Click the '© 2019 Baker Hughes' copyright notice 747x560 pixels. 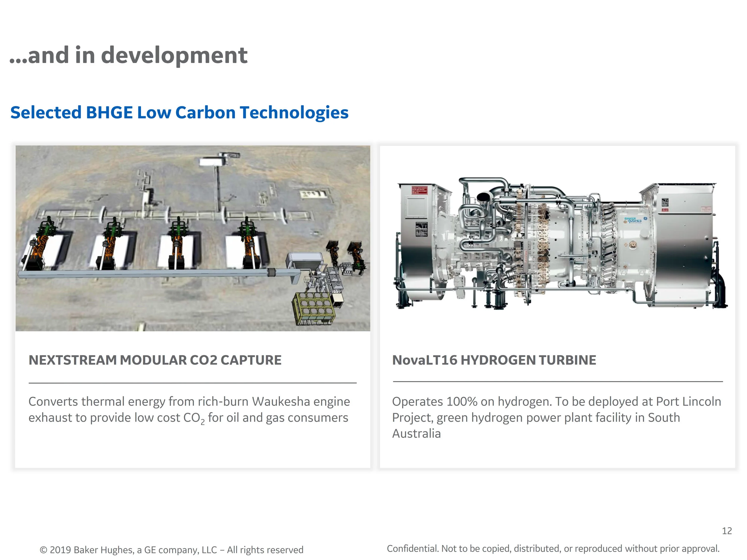coord(172,550)
